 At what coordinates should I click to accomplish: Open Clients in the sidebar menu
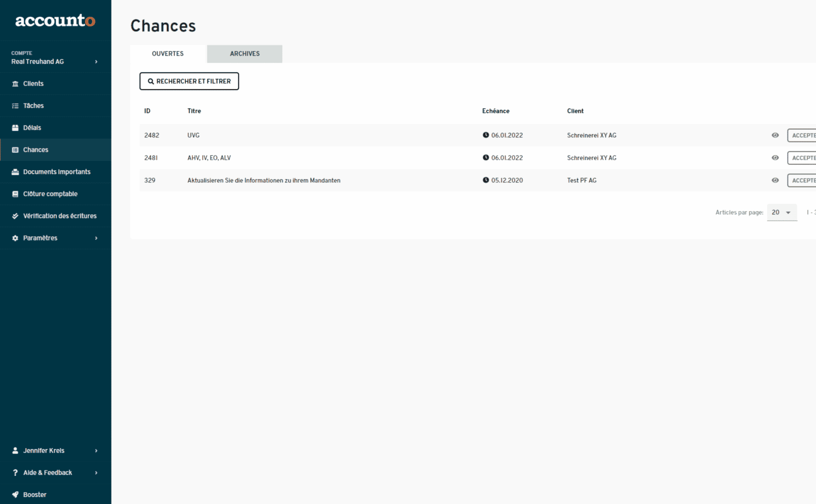(x=56, y=84)
